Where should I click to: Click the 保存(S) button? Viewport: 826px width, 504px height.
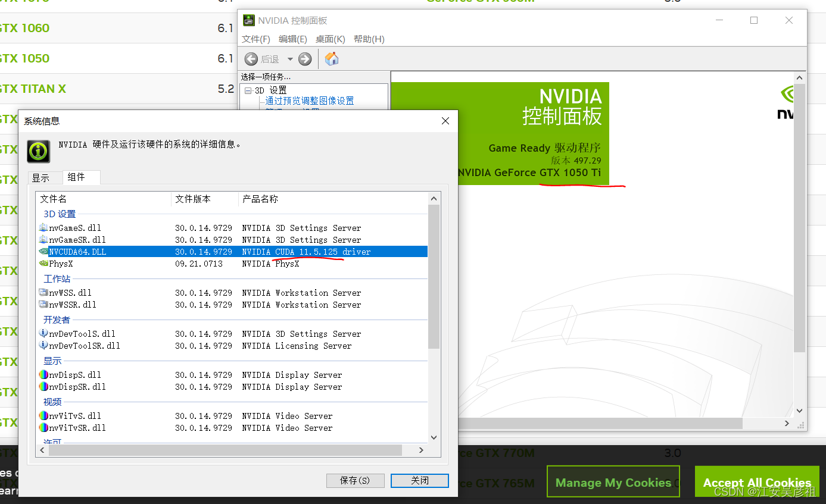coord(355,480)
